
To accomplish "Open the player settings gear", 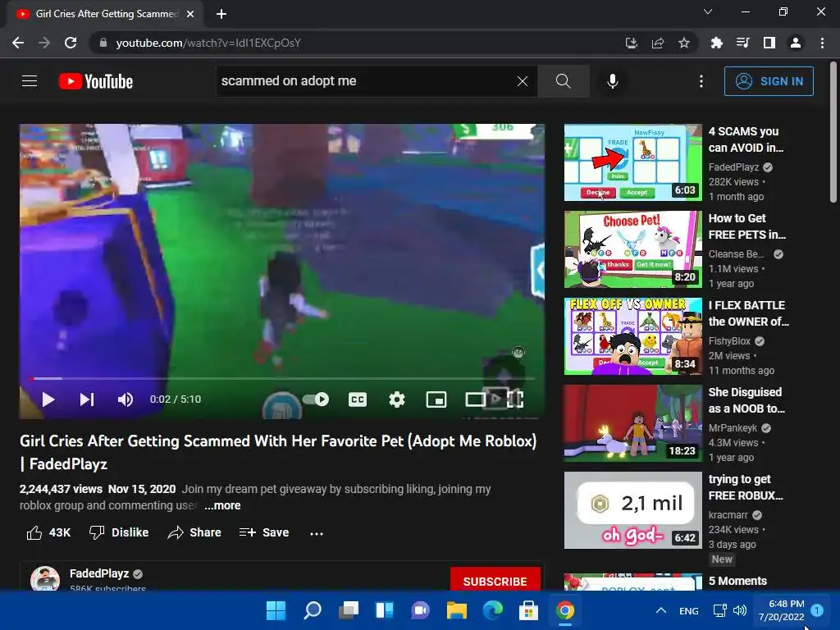I will click(397, 399).
